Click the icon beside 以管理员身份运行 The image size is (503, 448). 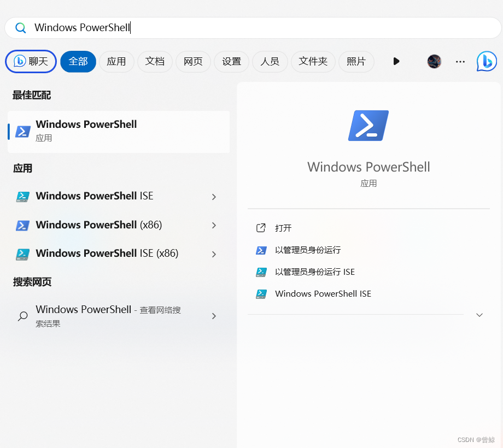point(261,250)
